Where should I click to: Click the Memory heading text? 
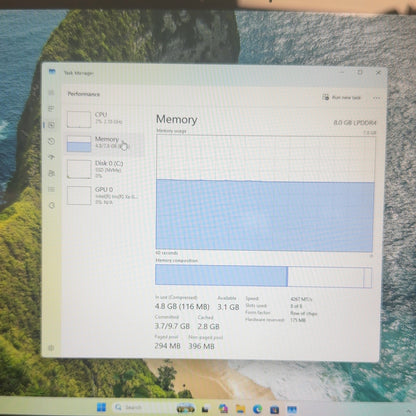(177, 119)
